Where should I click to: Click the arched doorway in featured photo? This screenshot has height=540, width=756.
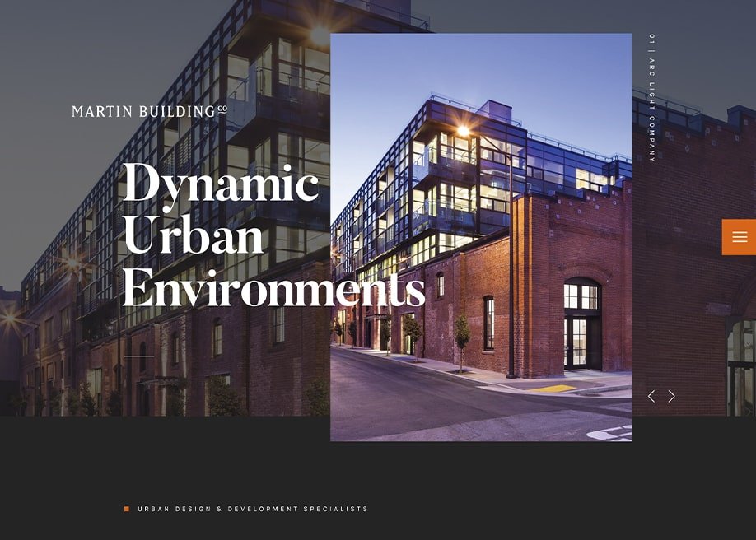coord(581,325)
